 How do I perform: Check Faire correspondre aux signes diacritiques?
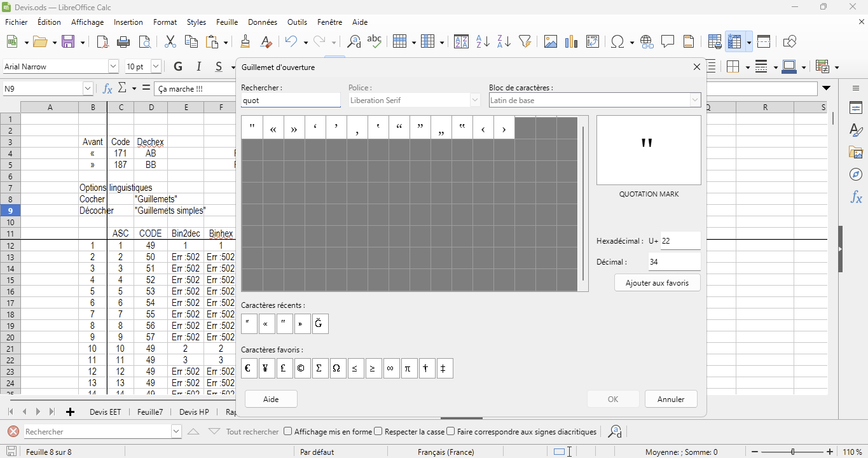coord(451,431)
